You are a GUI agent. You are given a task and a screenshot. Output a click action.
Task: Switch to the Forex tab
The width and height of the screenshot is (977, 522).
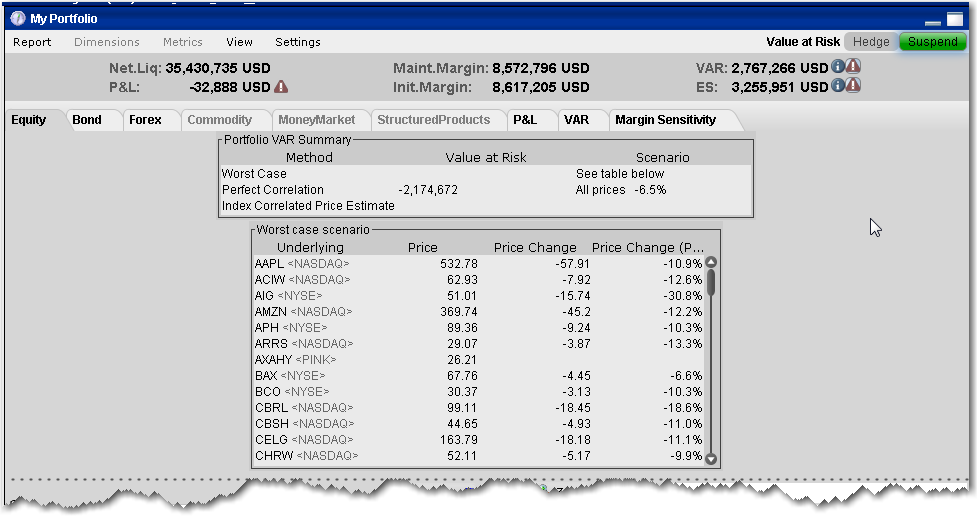(x=145, y=120)
